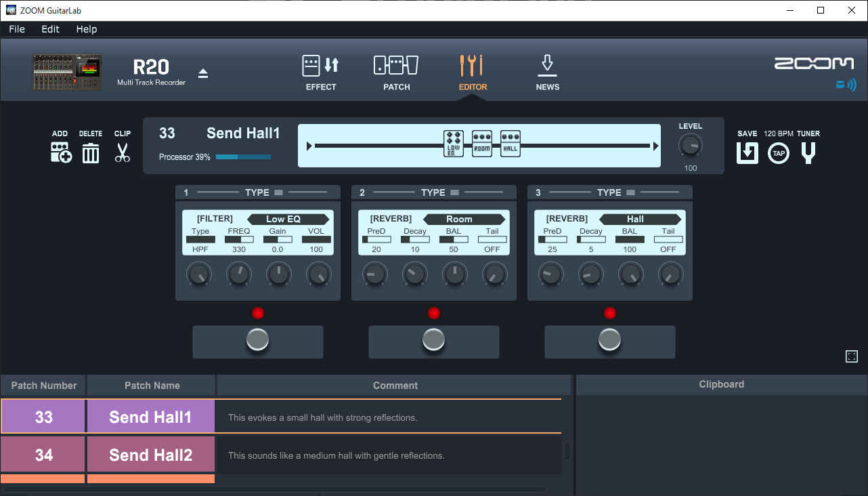Select the Hall pedal in chain
This screenshot has width=868, height=496.
(511, 144)
